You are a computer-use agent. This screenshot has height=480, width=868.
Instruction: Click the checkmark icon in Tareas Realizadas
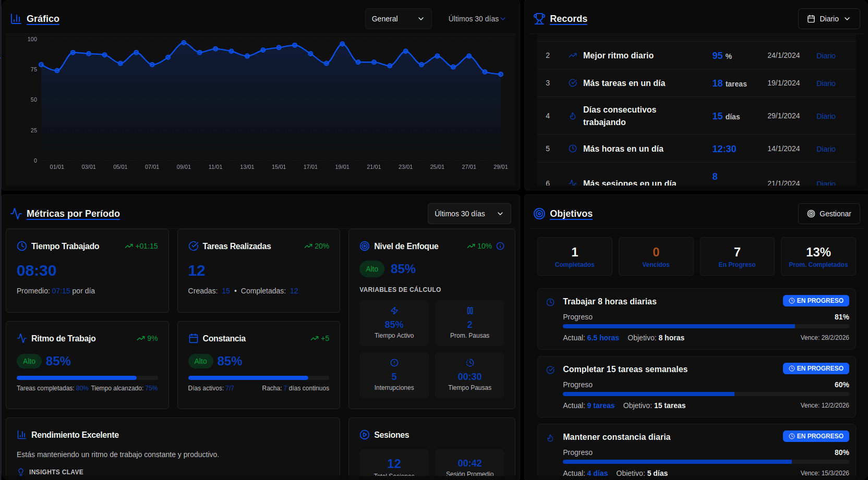pos(193,246)
